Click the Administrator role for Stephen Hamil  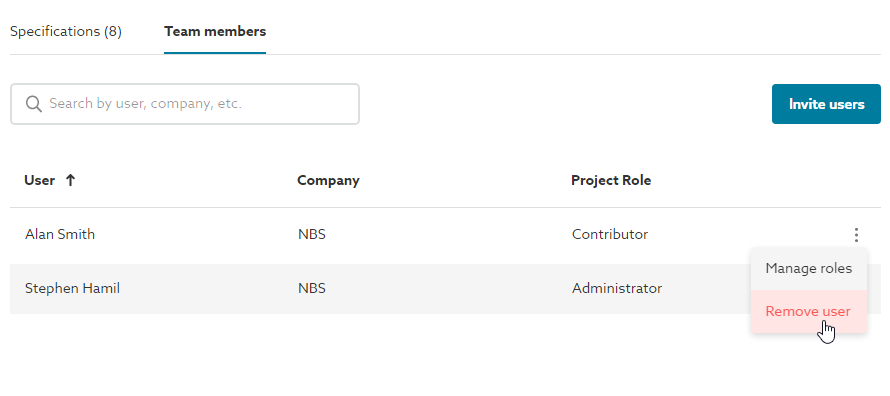coord(617,288)
